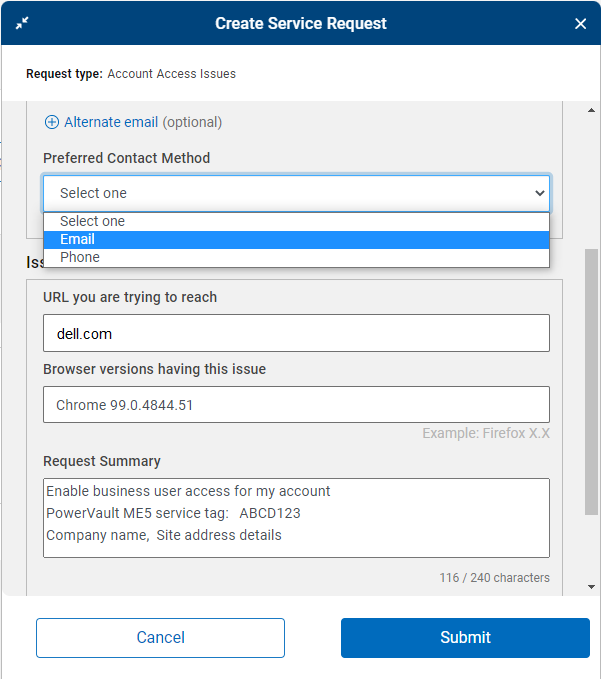Click the scrollbar down arrow
The image size is (601, 679).
(591, 587)
